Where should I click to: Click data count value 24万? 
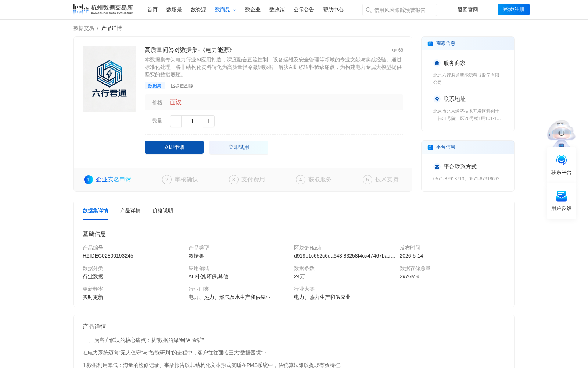[300, 277]
